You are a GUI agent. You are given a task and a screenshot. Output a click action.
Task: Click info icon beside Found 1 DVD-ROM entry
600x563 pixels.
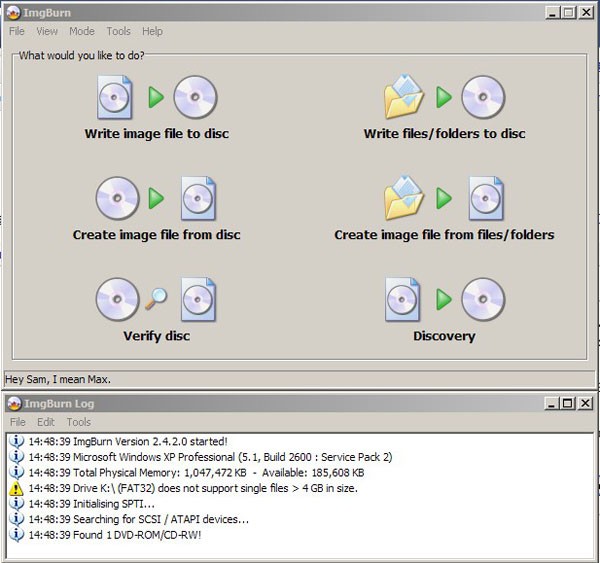pyautogui.click(x=16, y=535)
